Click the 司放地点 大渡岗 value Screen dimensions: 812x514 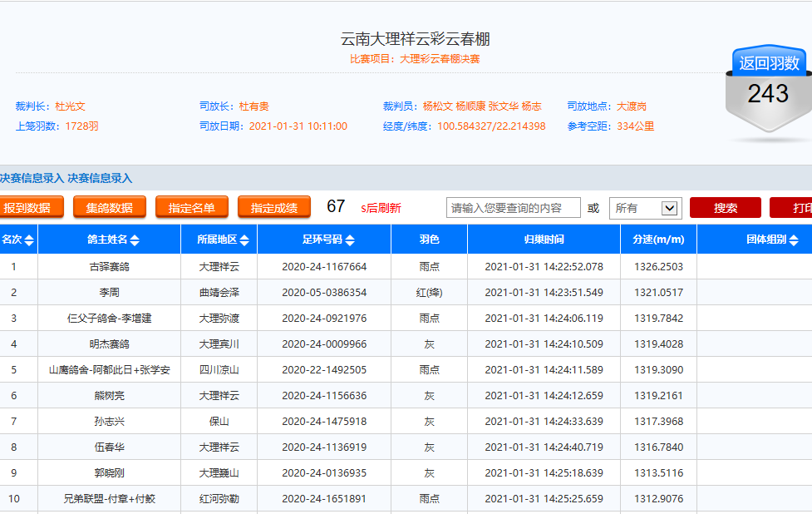click(632, 106)
